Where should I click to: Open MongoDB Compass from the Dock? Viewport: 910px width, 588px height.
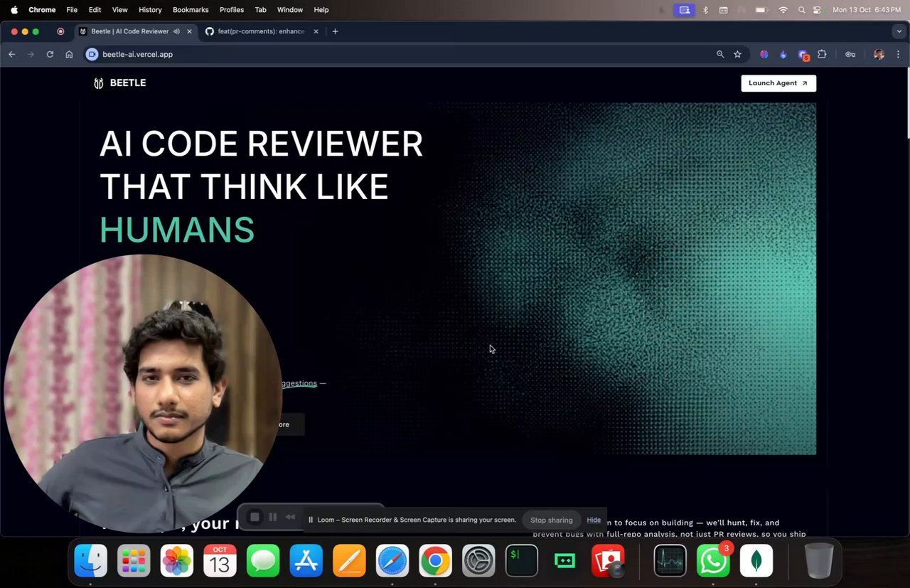coord(756,561)
